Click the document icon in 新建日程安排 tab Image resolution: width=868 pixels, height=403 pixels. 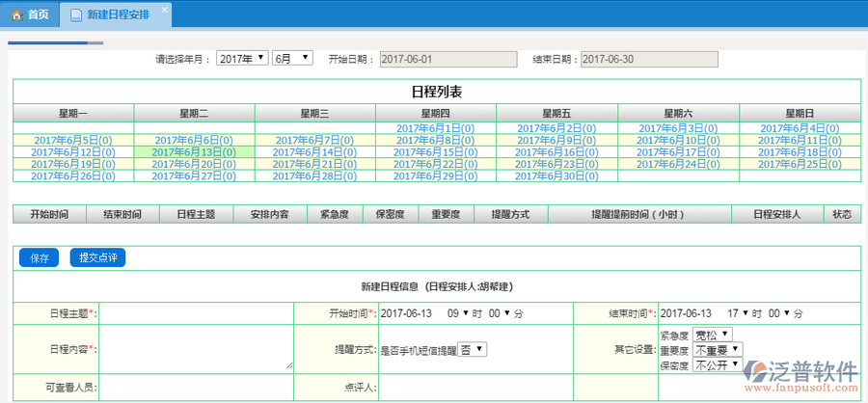(x=76, y=14)
